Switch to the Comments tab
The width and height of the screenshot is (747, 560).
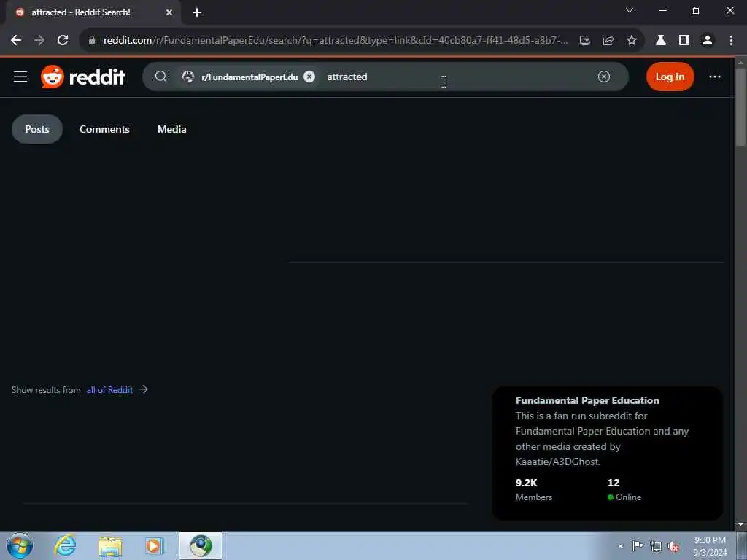coord(104,129)
